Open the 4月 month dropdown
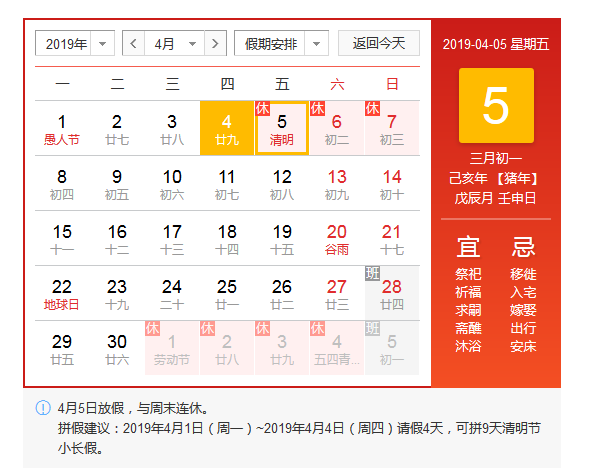 [174, 44]
